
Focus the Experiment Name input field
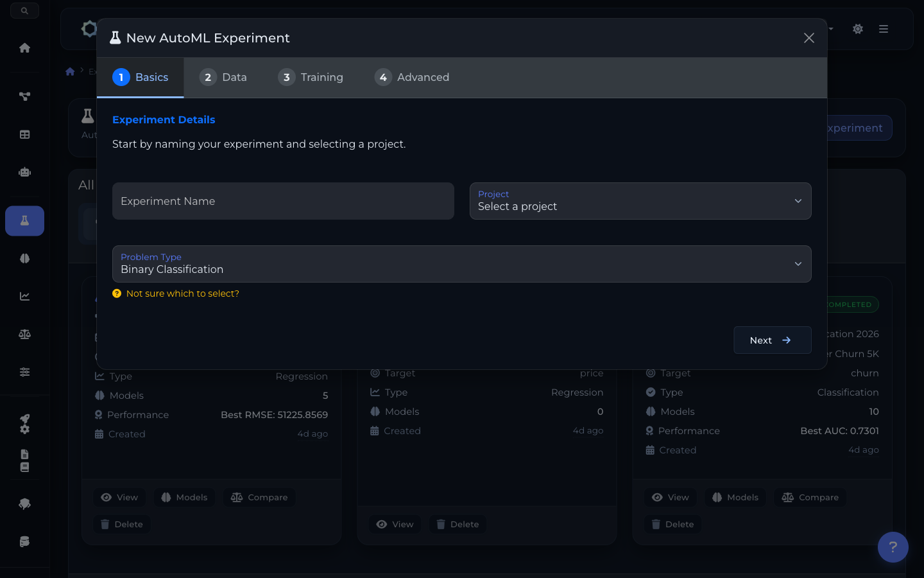(283, 201)
